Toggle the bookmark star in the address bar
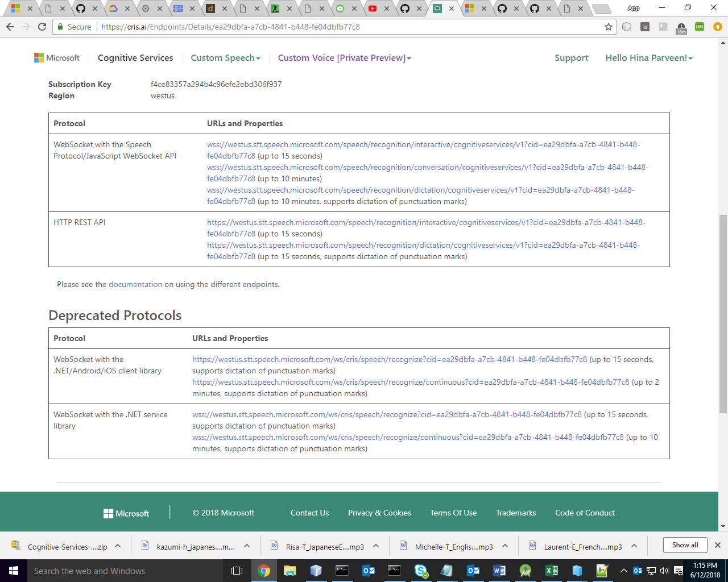Screen dimensions: 728x582 (609, 26)
